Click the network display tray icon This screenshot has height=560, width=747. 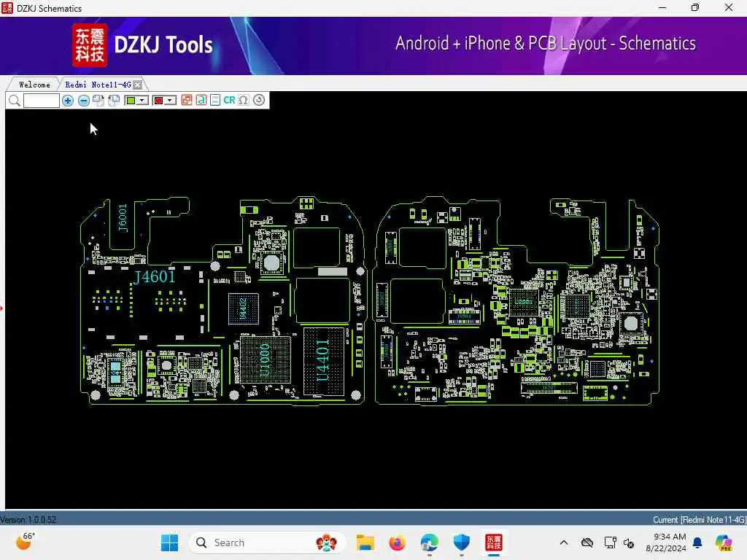point(610,542)
